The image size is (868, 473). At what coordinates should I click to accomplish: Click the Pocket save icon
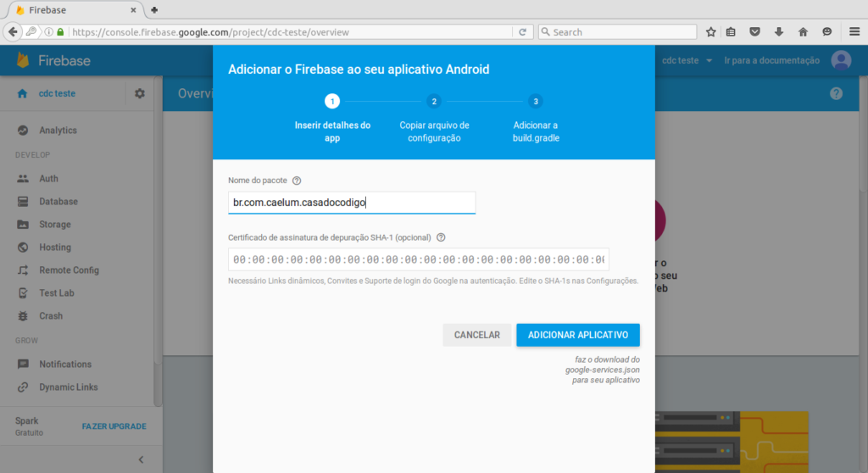pyautogui.click(x=754, y=32)
